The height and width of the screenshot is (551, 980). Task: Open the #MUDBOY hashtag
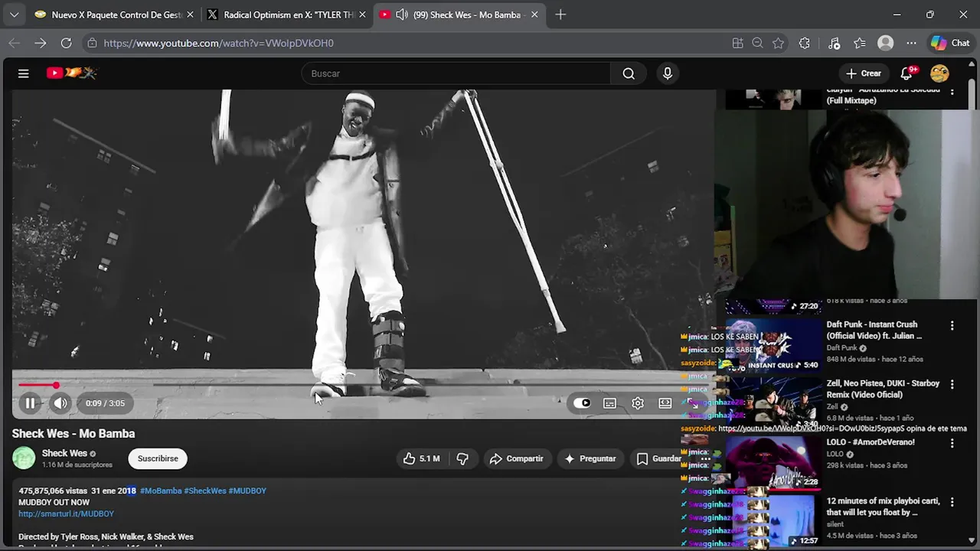[x=247, y=491]
